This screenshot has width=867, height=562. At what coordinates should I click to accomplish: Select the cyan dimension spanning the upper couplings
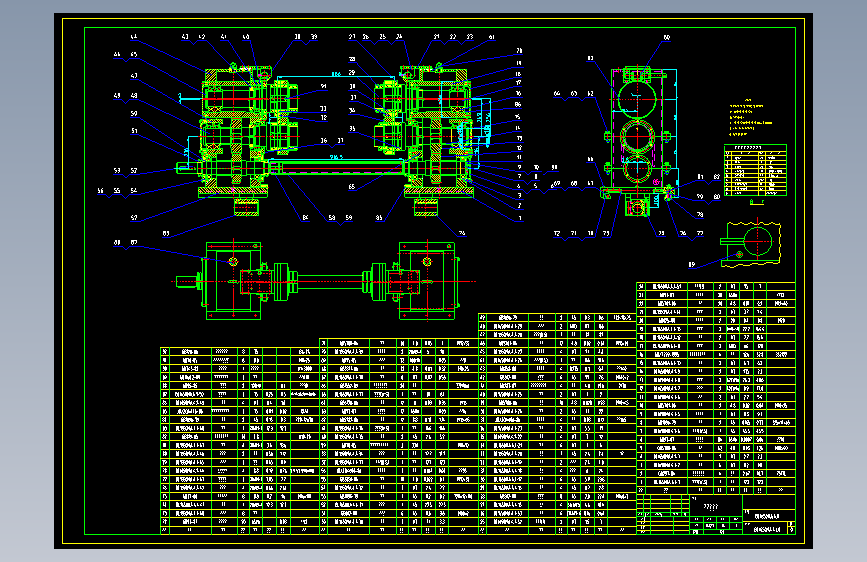[x=337, y=76]
